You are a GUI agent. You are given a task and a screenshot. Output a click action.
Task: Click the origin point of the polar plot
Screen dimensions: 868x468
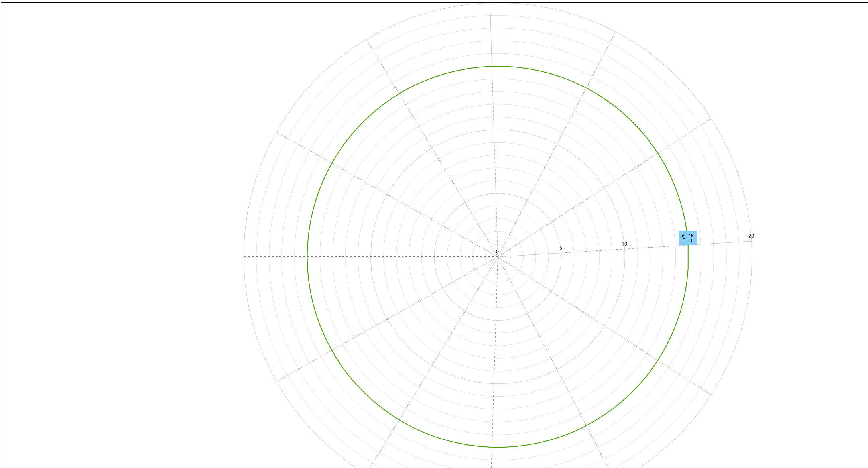point(498,257)
